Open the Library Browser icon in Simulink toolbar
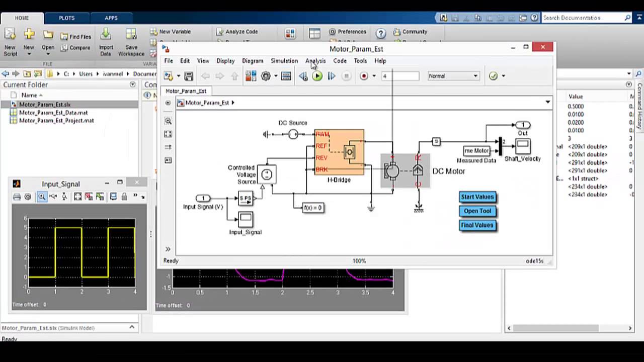The width and height of the screenshot is (644, 362). click(251, 76)
